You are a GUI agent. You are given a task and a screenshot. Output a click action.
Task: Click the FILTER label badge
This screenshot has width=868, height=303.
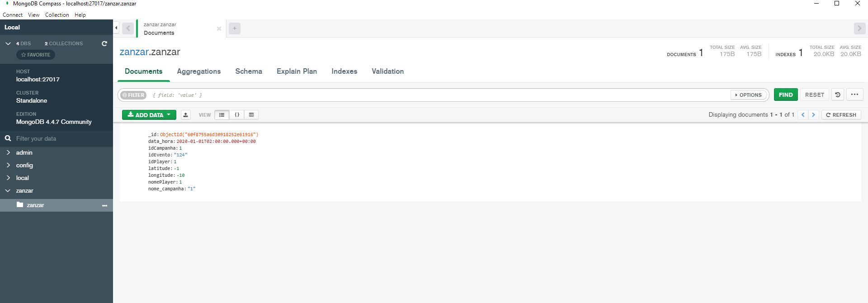pyautogui.click(x=133, y=95)
